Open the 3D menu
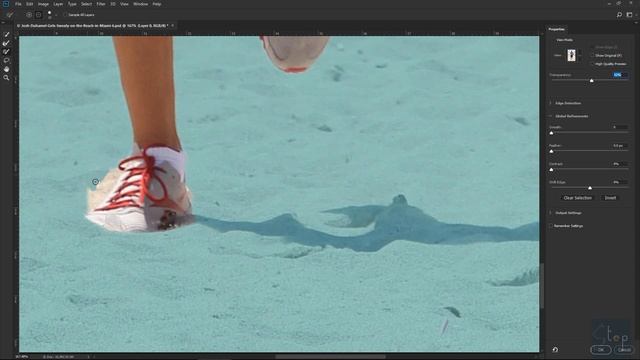640x360 pixels. 113,4
